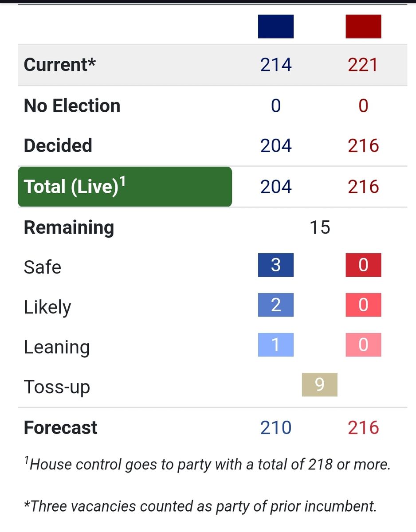Click the No Election row label
The width and height of the screenshot is (416, 532).
(x=72, y=106)
